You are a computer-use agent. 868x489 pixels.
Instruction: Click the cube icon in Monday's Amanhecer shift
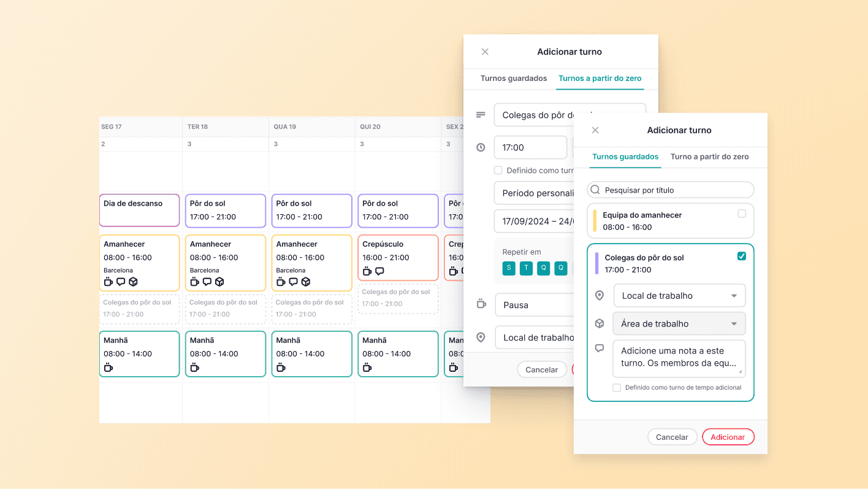[133, 282]
